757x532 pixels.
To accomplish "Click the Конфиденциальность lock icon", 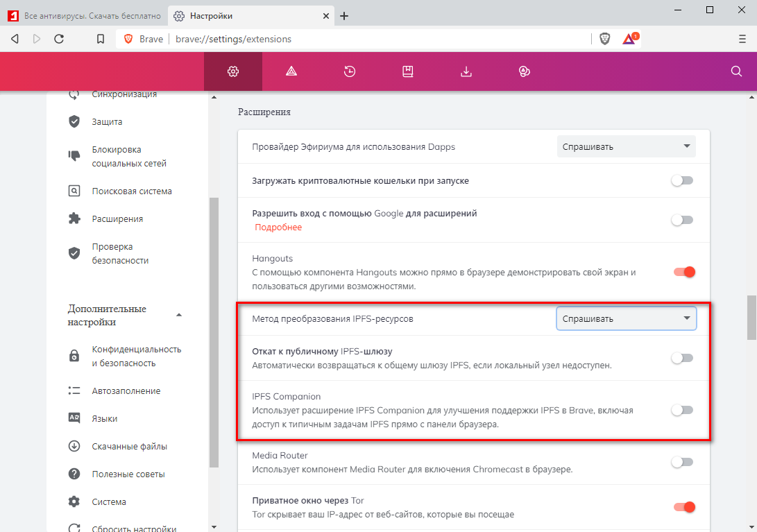I will [x=74, y=356].
